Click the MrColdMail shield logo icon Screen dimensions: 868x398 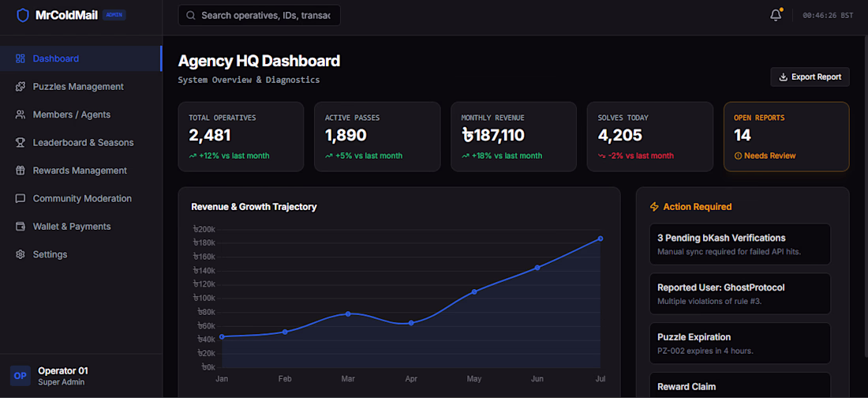pos(23,15)
